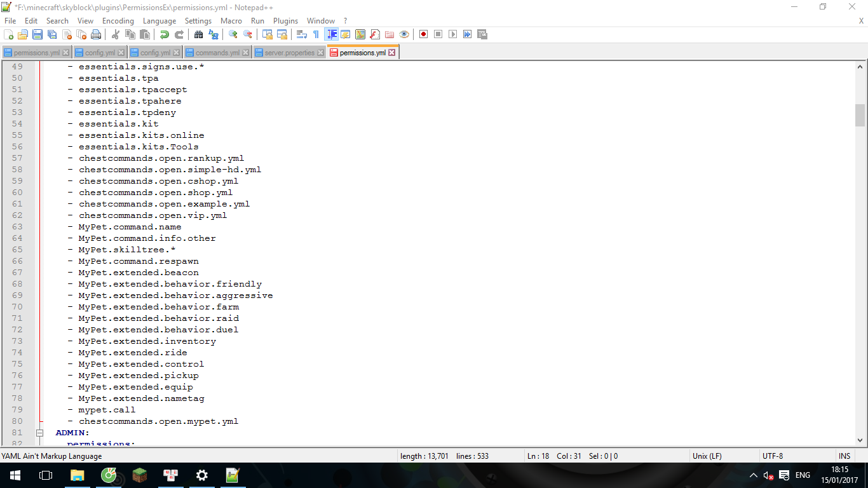This screenshot has width=868, height=488.
Task: Click the Redo toolbar icon
Action: 179,34
